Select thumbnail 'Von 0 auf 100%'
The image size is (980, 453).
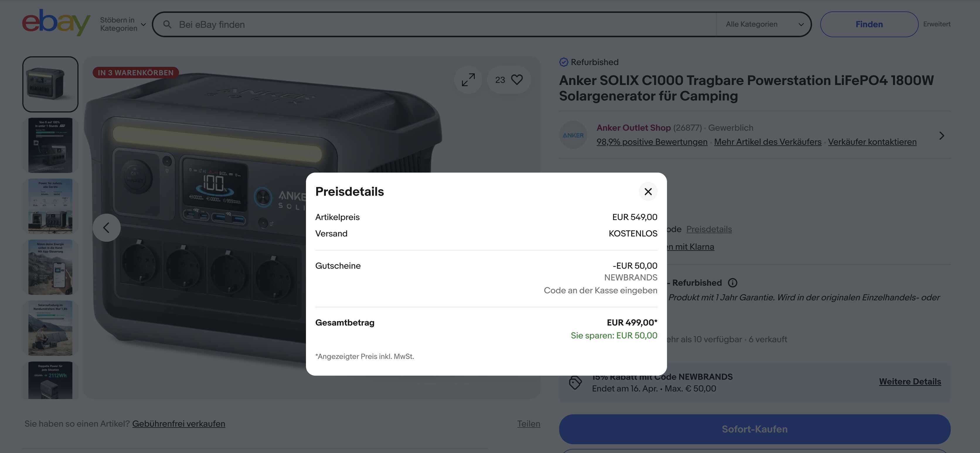[x=50, y=145]
